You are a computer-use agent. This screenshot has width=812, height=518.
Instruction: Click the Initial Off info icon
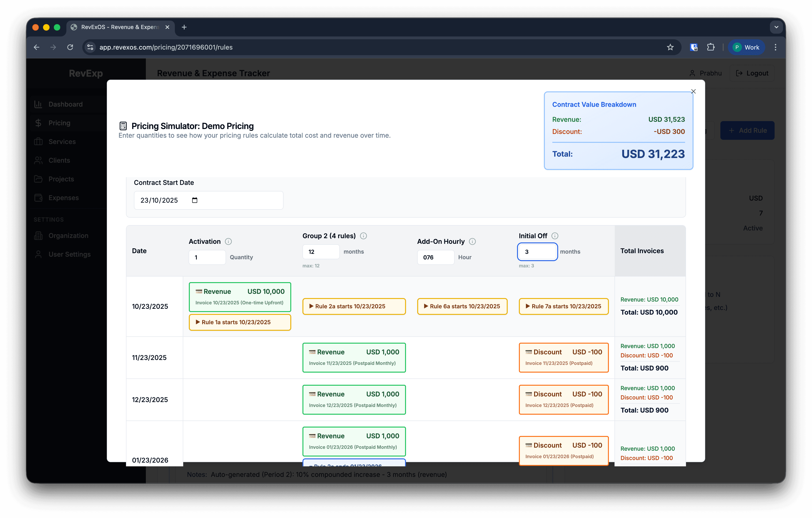555,236
